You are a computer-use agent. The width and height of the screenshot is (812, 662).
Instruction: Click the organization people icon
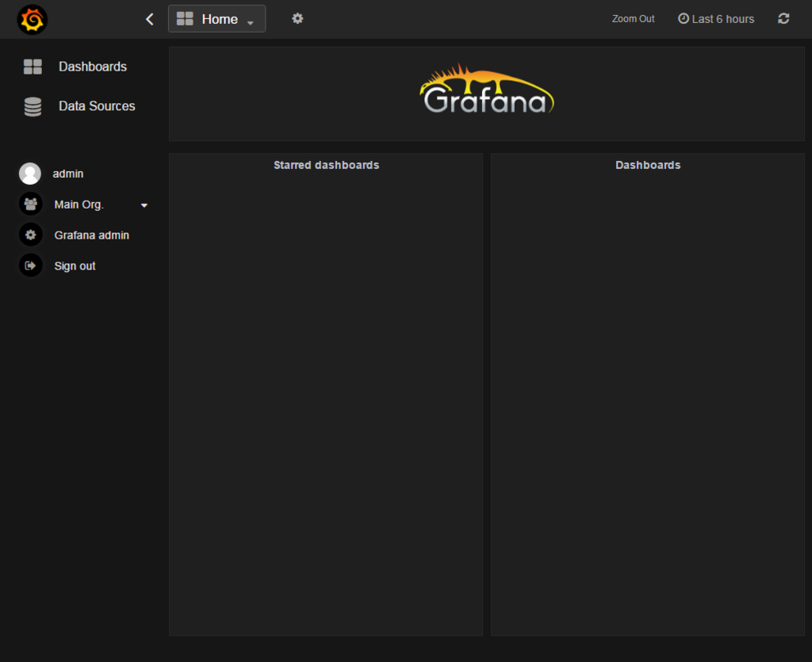[31, 204]
